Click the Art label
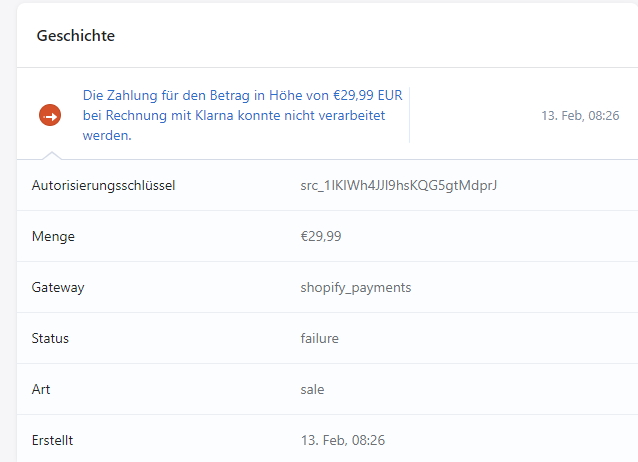This screenshot has width=638, height=462. 42,389
